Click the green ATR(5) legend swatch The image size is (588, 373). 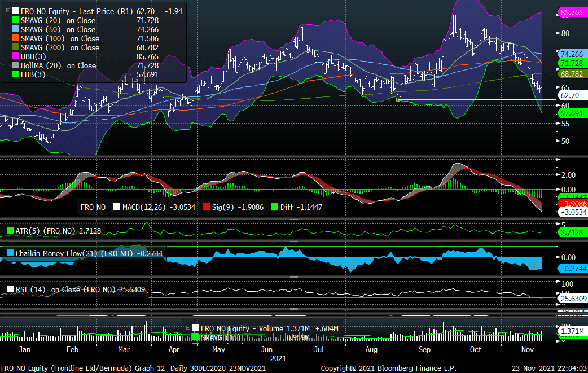click(x=10, y=231)
